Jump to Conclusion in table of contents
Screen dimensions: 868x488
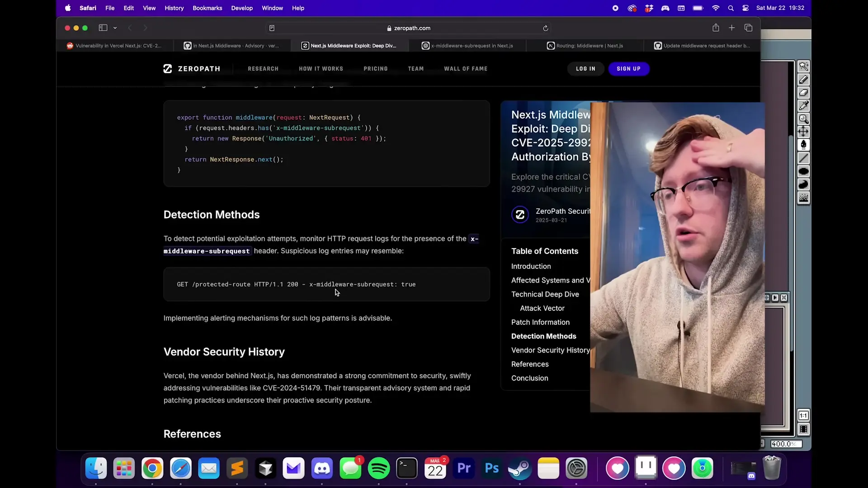[x=529, y=378]
